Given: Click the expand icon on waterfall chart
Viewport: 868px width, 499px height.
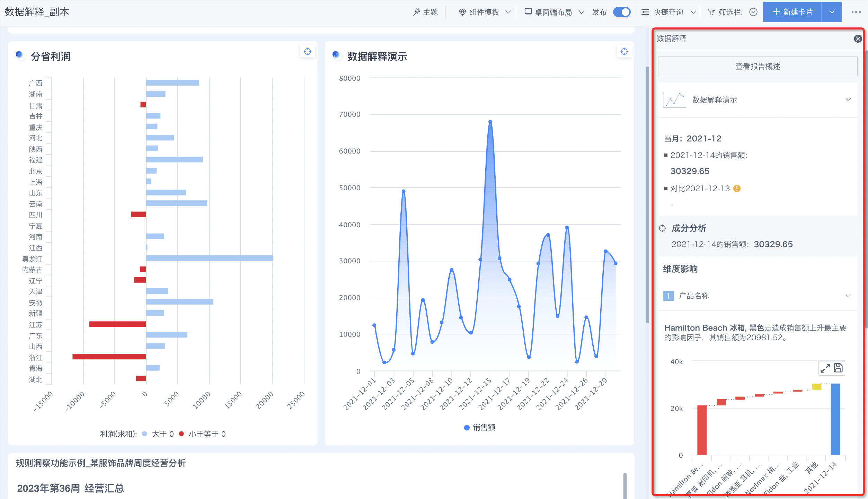Looking at the screenshot, I should pos(825,368).
